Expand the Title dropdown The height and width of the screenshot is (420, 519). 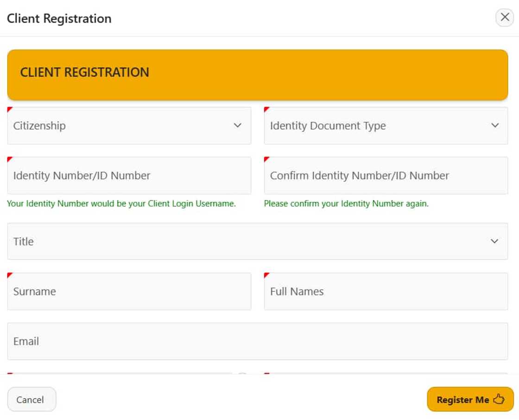point(257,241)
